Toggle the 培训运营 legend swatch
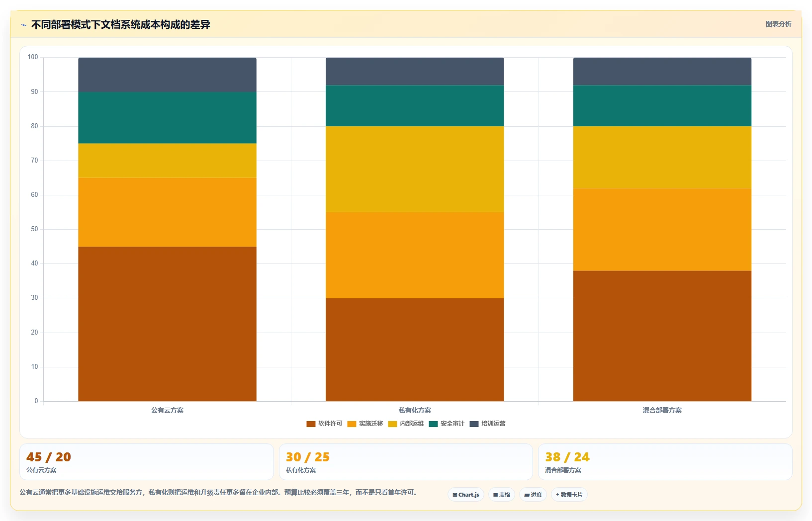The width and height of the screenshot is (812, 521). pos(474,424)
